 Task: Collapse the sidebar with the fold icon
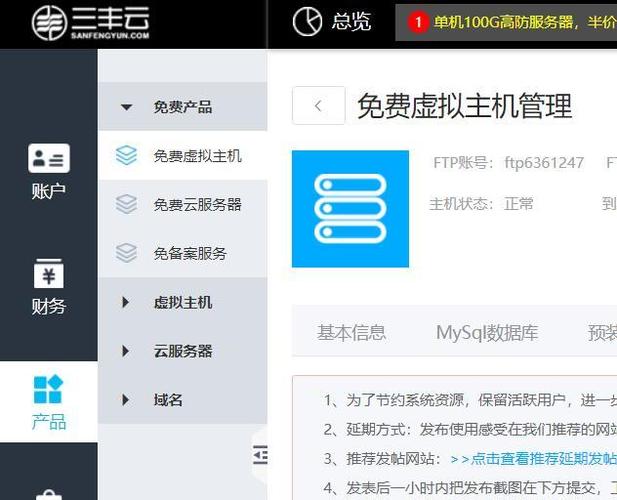(x=260, y=455)
